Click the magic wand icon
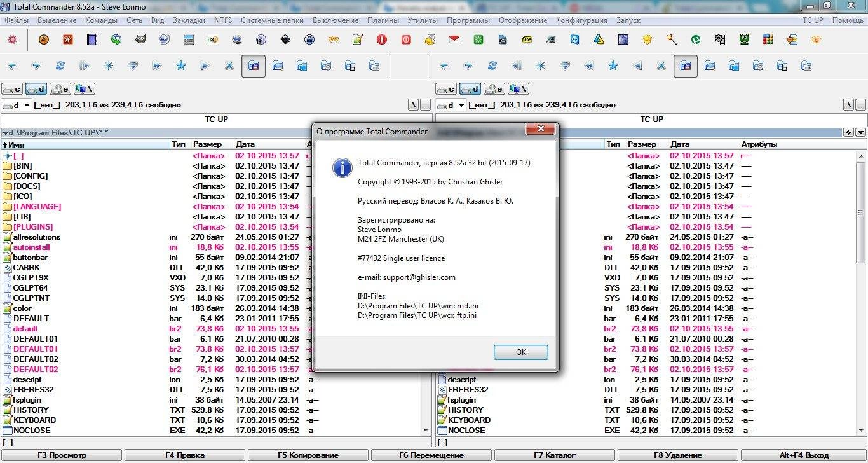Viewport: 868px width, 463px height. pos(672,39)
